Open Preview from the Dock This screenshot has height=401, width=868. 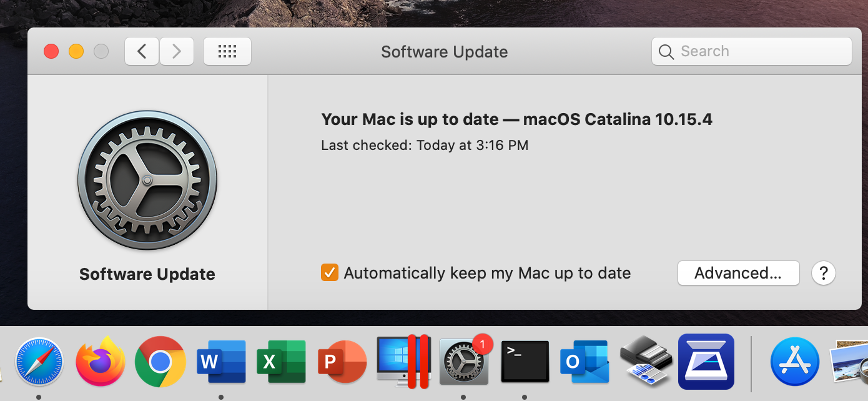849,362
